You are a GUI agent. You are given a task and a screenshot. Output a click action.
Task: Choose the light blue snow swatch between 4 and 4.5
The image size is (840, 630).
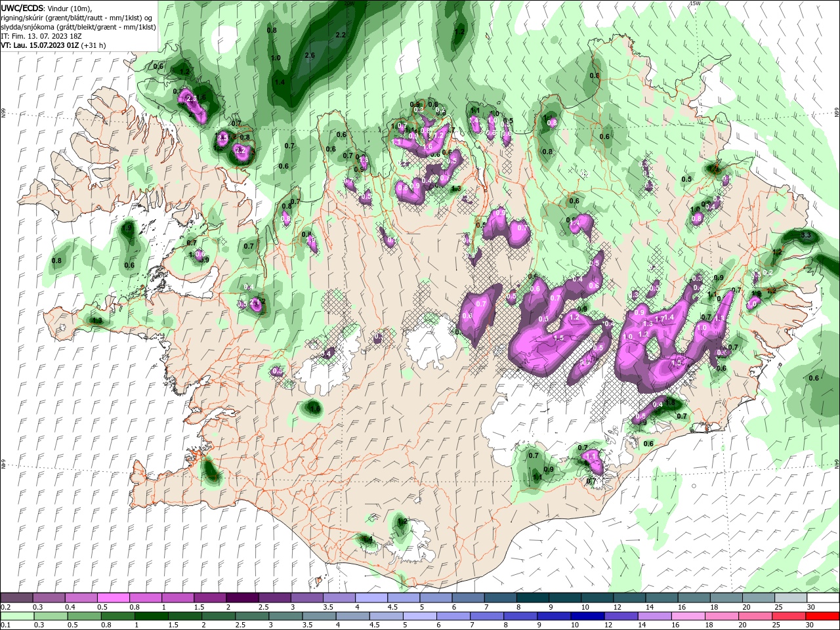tap(371, 598)
